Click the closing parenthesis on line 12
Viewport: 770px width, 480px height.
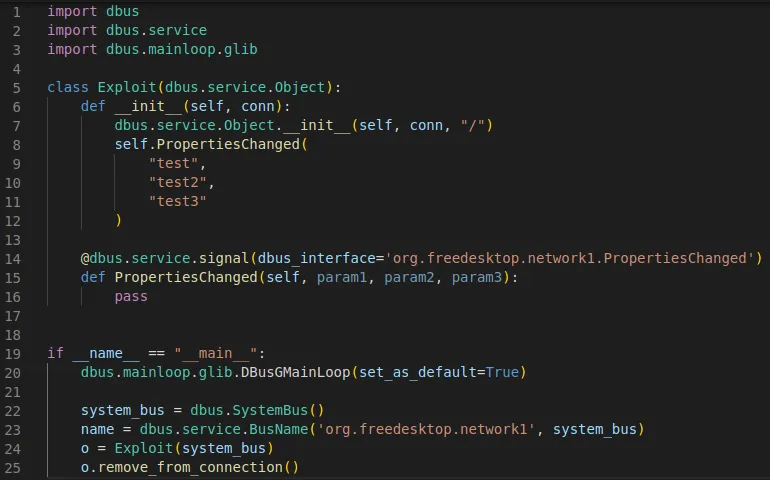[x=118, y=220]
